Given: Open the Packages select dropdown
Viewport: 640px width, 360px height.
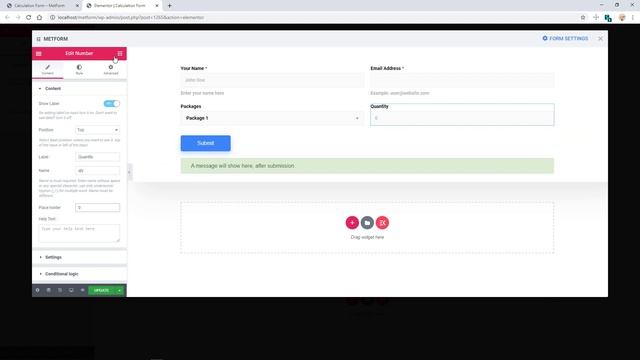Looking at the screenshot, I should (271, 118).
